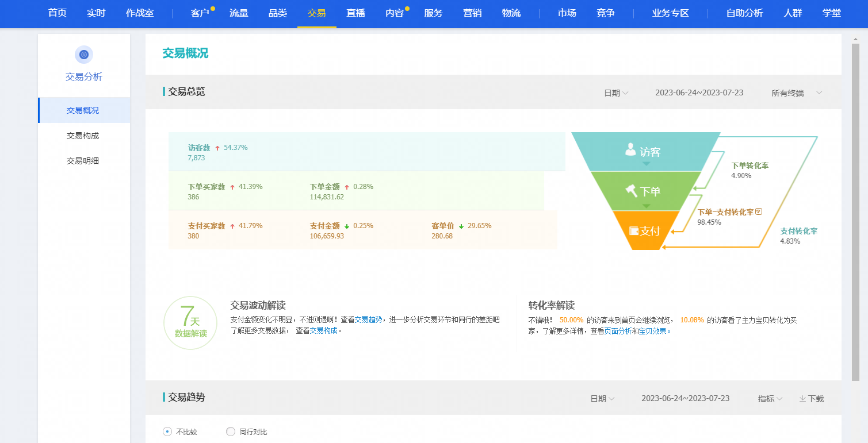This screenshot has width=868, height=443.
Task: Click the 2023-06-24~2023-07-23 date range in 交易总览
Action: 699,93
